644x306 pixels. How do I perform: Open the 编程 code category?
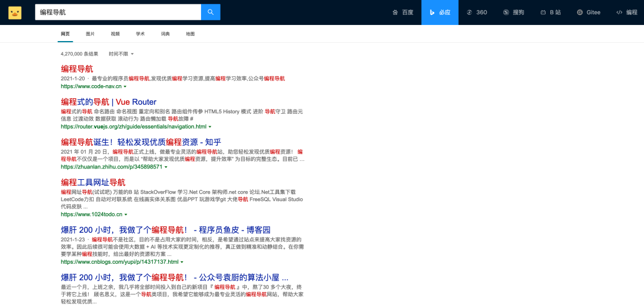[x=627, y=13]
